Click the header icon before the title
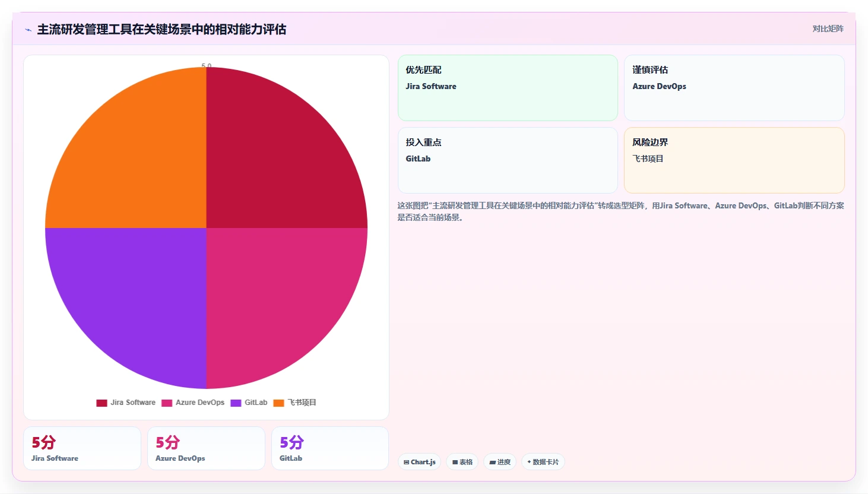The height and width of the screenshot is (494, 868). [28, 30]
